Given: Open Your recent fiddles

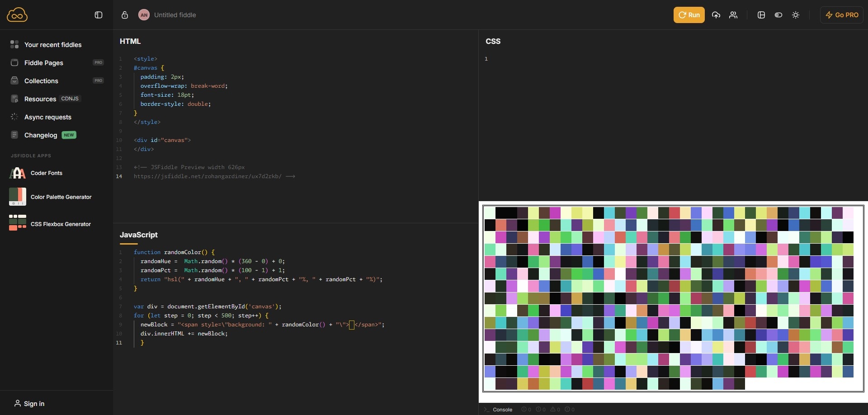Looking at the screenshot, I should tap(53, 45).
